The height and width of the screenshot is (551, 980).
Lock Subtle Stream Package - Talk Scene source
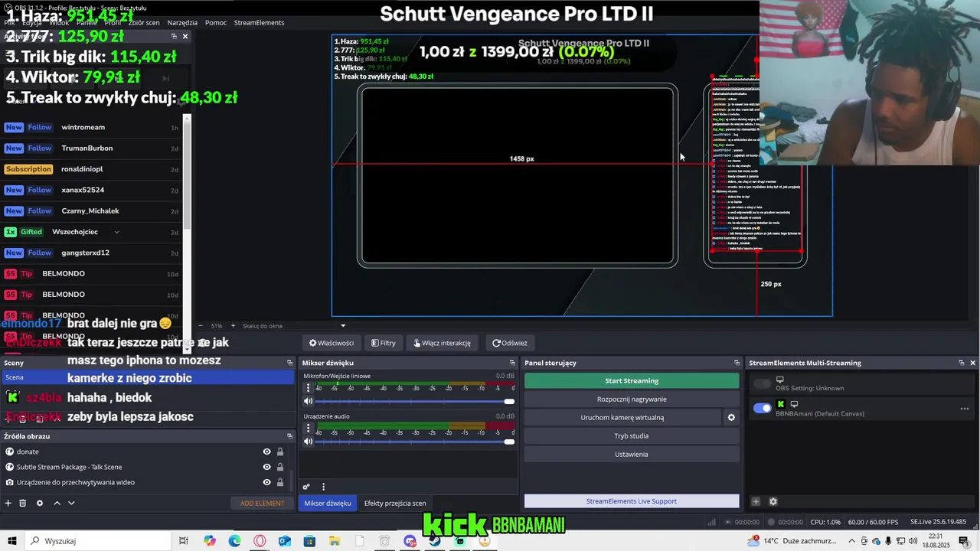280,467
